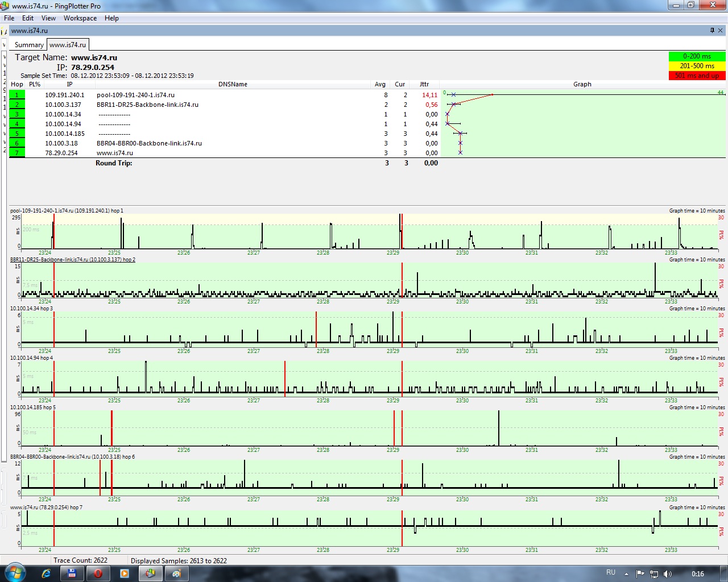Click the Jttr column header
The image size is (728, 582).
(424, 84)
